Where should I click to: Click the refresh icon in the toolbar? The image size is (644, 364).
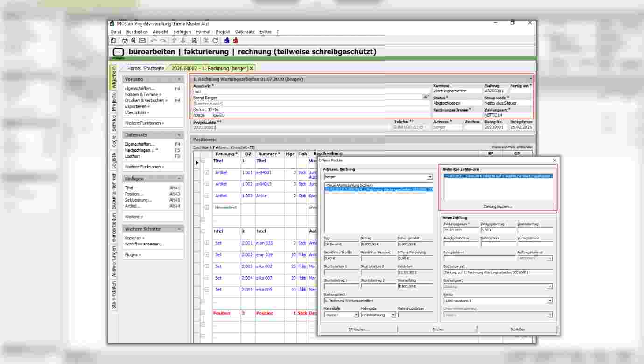(215, 41)
